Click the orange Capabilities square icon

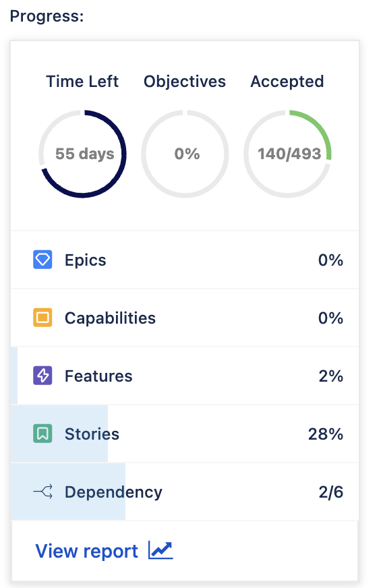42,318
